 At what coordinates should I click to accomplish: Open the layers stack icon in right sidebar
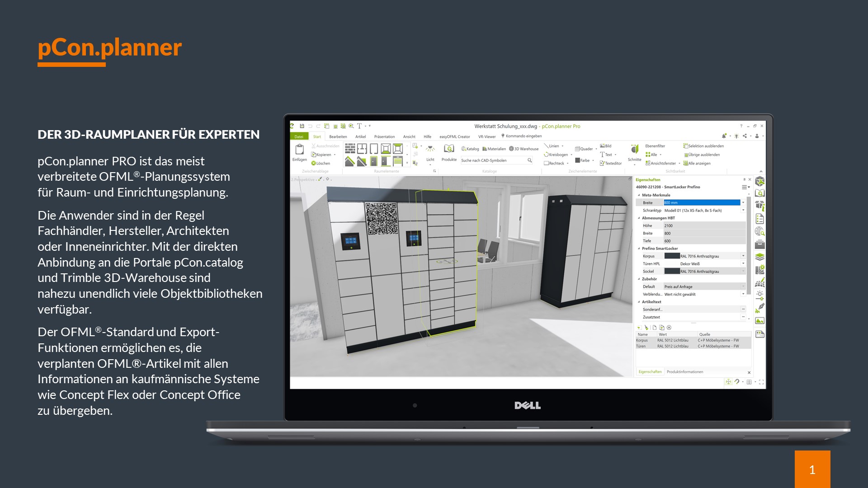pyautogui.click(x=760, y=257)
